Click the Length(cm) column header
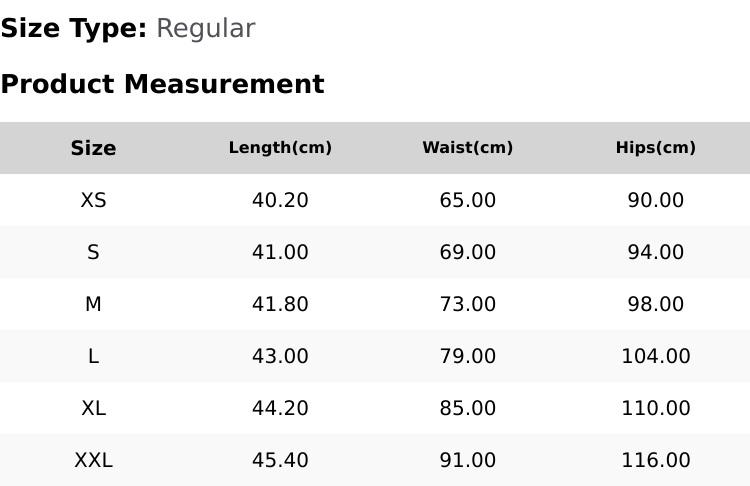Screen dimensions: 750x486 [x=280, y=148]
